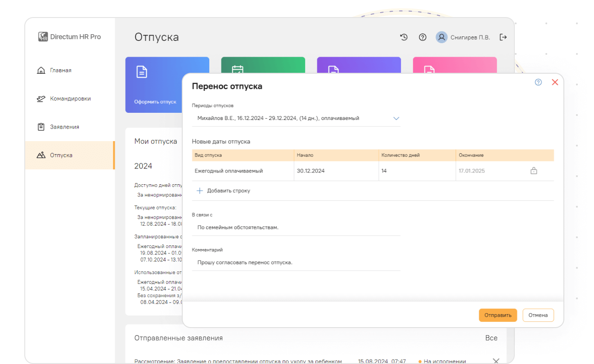Open the history clock icon in header
594x364 pixels.
pos(404,37)
